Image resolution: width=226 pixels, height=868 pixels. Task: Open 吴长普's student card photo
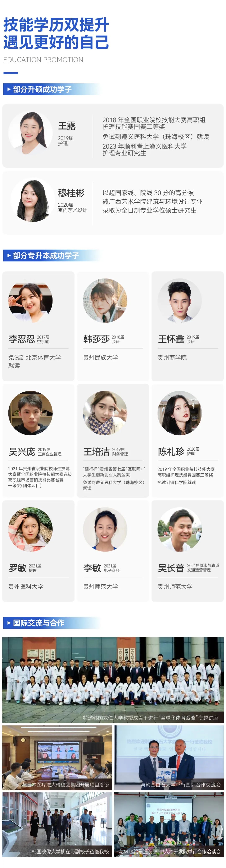click(180, 529)
